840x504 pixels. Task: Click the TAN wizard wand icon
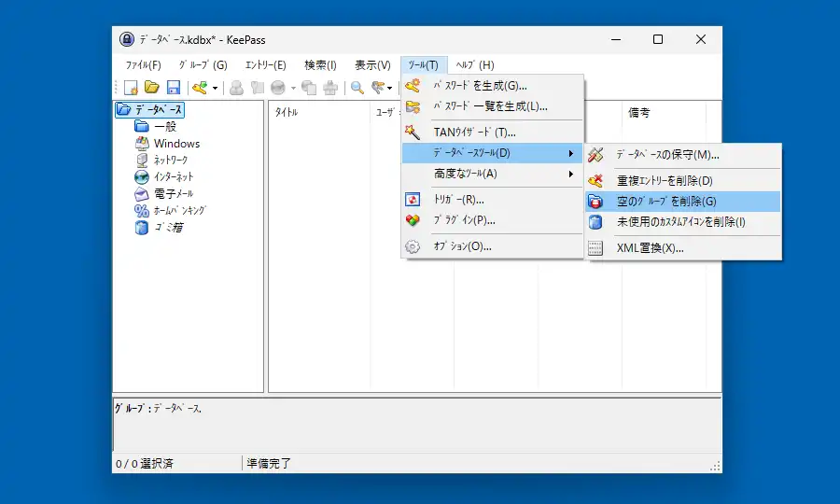point(412,132)
